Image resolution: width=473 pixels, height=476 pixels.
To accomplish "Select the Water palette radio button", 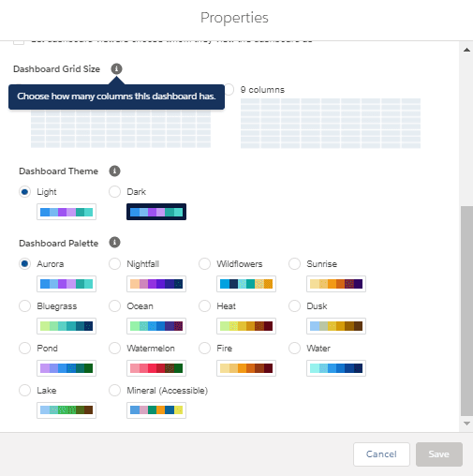I will click(294, 349).
